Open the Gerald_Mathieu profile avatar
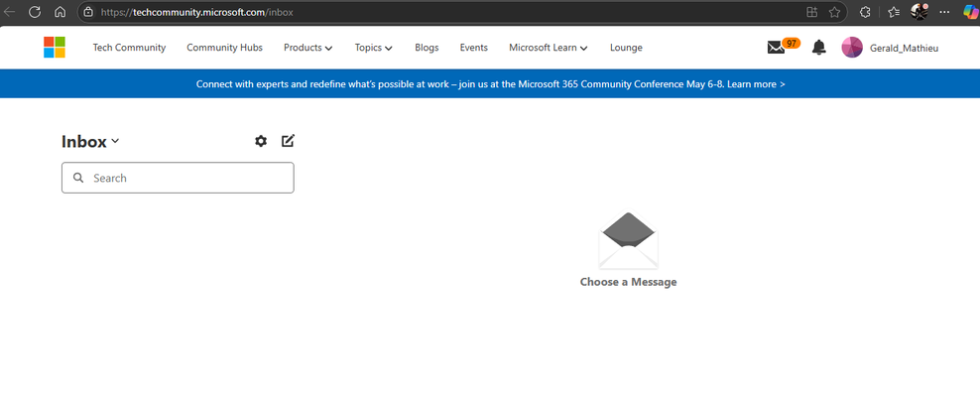Screen dimensions: 980x397 tap(852, 48)
